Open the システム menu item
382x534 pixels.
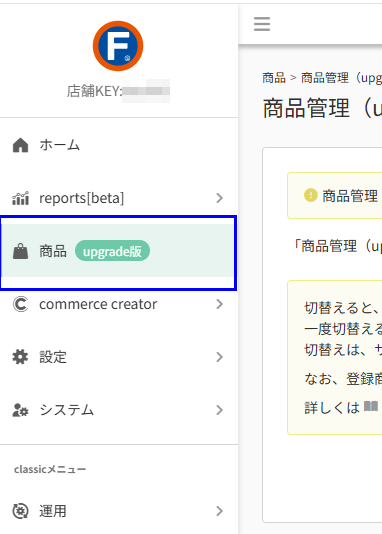[x=119, y=410]
